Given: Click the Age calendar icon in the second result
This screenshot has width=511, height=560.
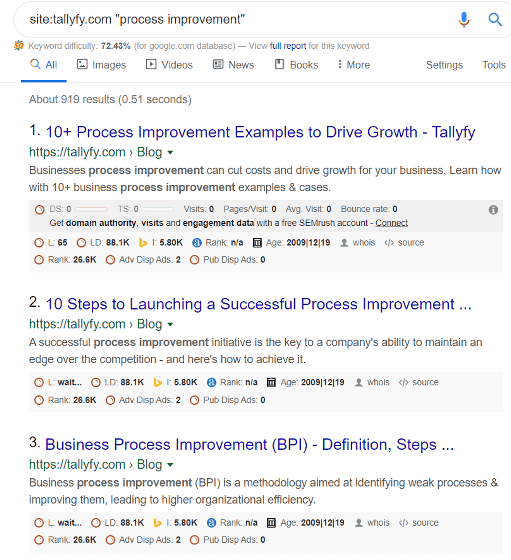Looking at the screenshot, I should [271, 382].
